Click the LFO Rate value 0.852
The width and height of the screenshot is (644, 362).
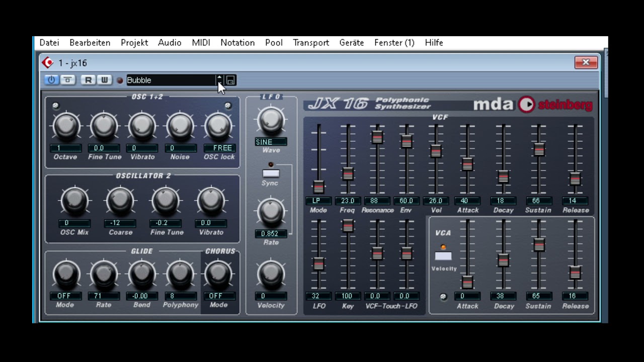click(x=271, y=233)
